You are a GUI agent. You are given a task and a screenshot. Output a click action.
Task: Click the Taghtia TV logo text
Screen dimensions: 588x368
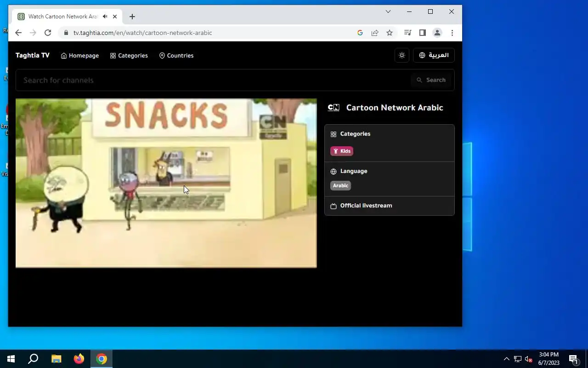tap(33, 55)
